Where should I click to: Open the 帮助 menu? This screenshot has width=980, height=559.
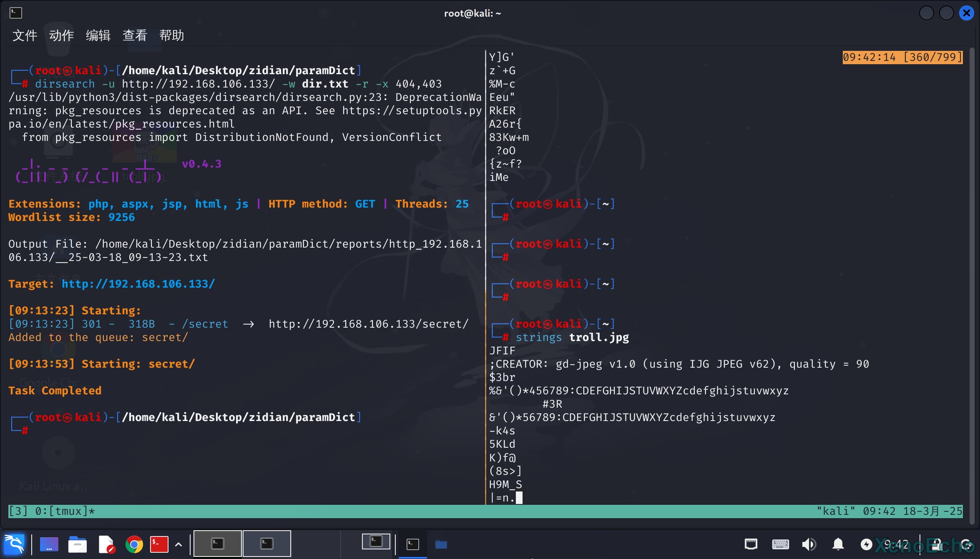[x=171, y=35]
